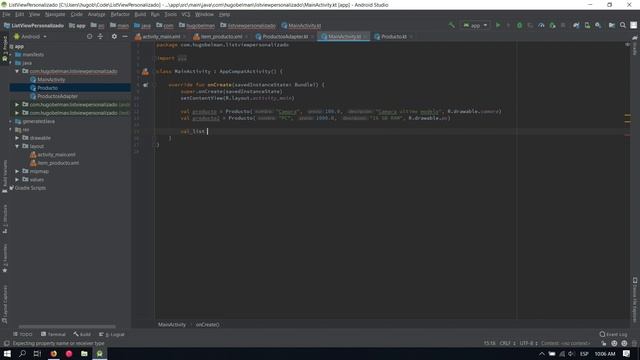Screen dimensions: 640x360
Task: Click the Make Project hammer icon
Action: [451, 25]
